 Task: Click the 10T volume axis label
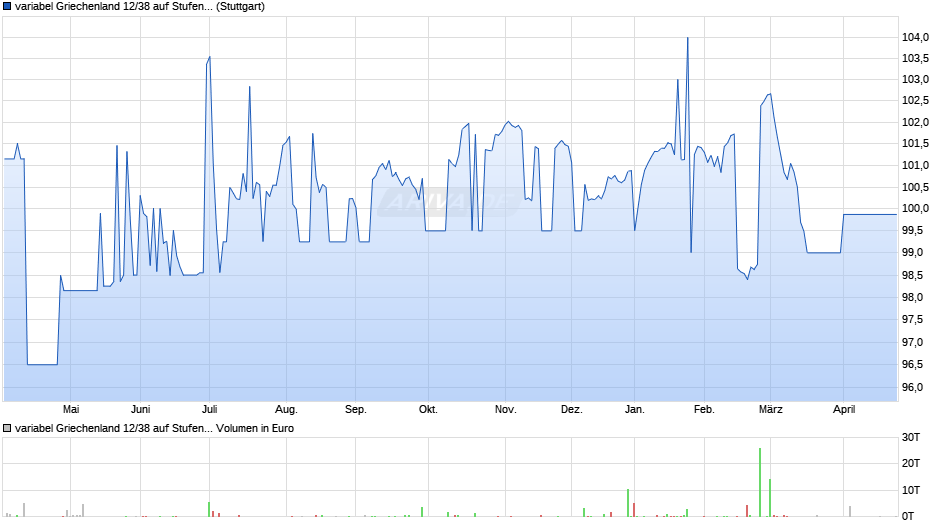[911, 490]
